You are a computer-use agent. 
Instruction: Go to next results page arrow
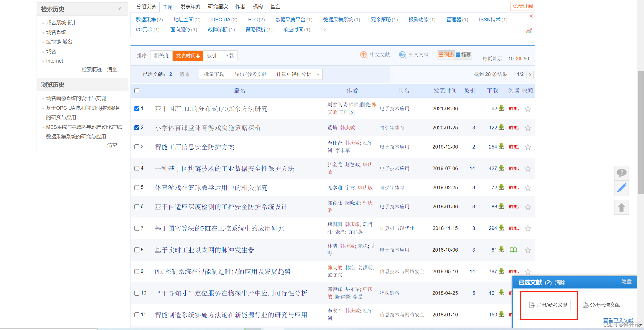(530, 75)
